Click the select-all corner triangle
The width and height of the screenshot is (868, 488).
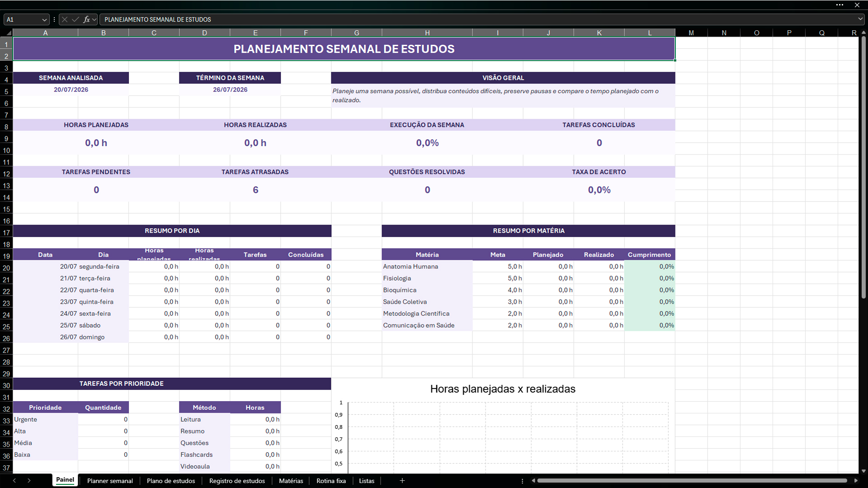(x=8, y=33)
